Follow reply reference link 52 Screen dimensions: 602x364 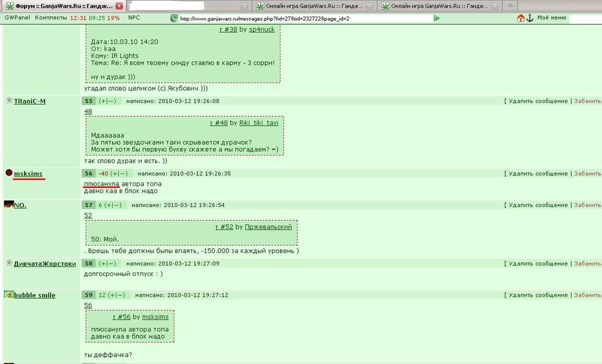click(88, 215)
